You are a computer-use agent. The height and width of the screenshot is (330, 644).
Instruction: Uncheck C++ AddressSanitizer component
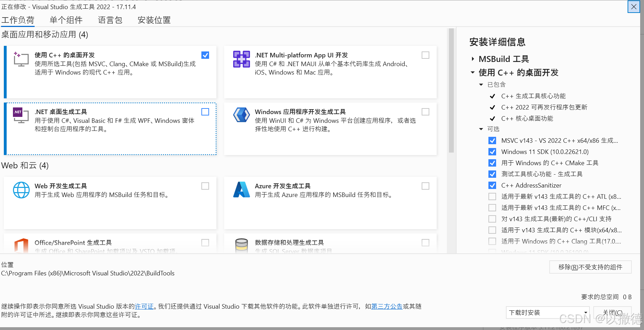(492, 185)
